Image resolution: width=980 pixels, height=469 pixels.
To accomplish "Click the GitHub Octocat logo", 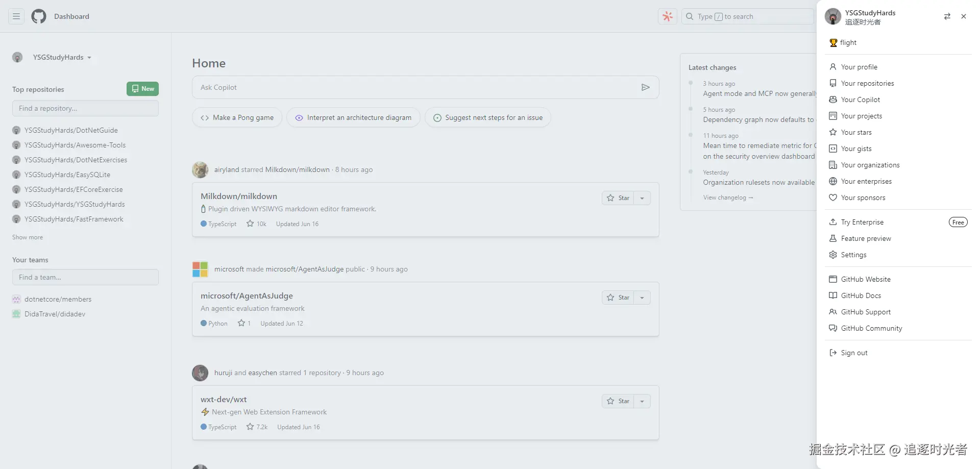I will tap(39, 16).
